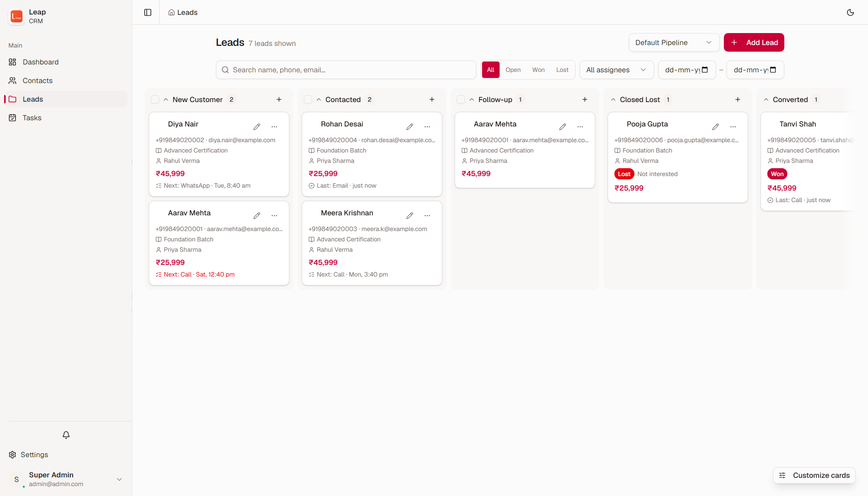Toggle the sidebar panel icon
Image resolution: width=868 pixels, height=496 pixels.
(x=148, y=12)
